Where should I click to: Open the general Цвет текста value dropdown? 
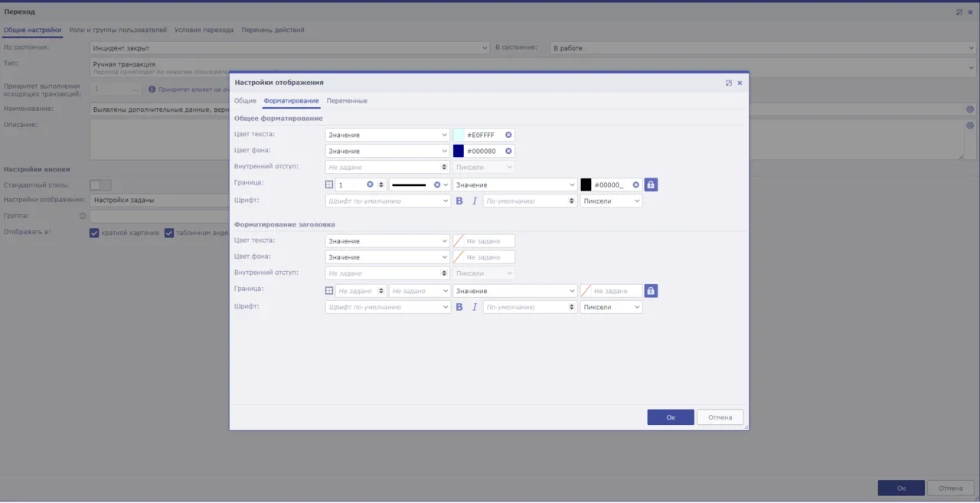[387, 135]
